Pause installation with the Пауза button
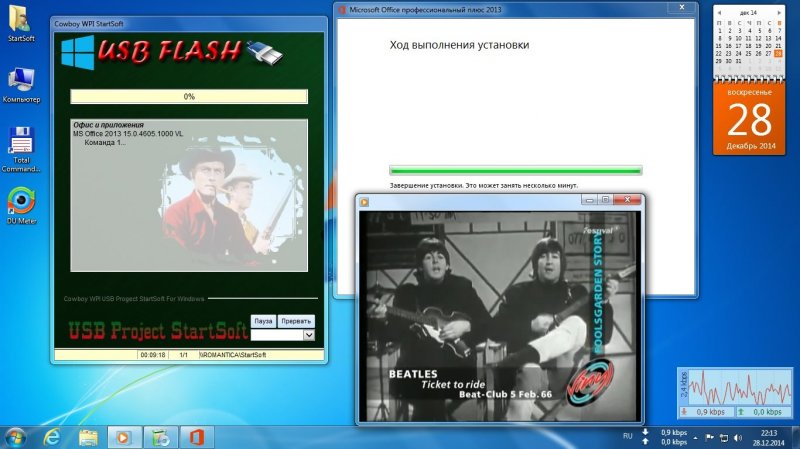 (x=263, y=321)
